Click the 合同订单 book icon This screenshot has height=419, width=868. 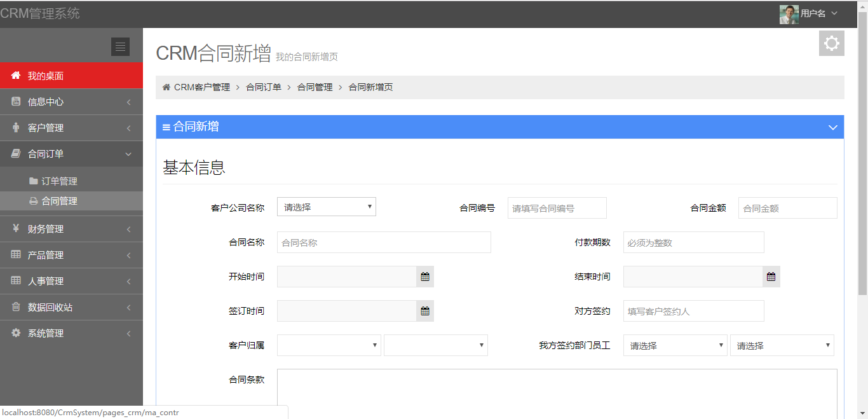click(16, 153)
